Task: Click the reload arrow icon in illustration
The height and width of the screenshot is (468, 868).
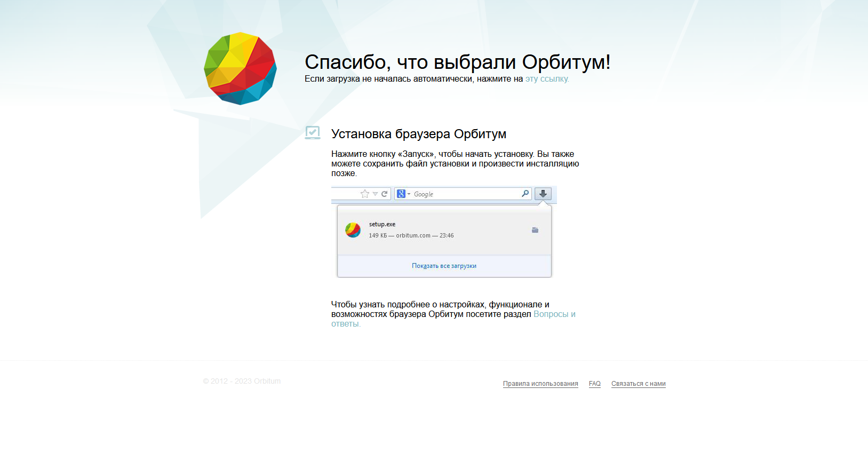Action: coord(384,194)
